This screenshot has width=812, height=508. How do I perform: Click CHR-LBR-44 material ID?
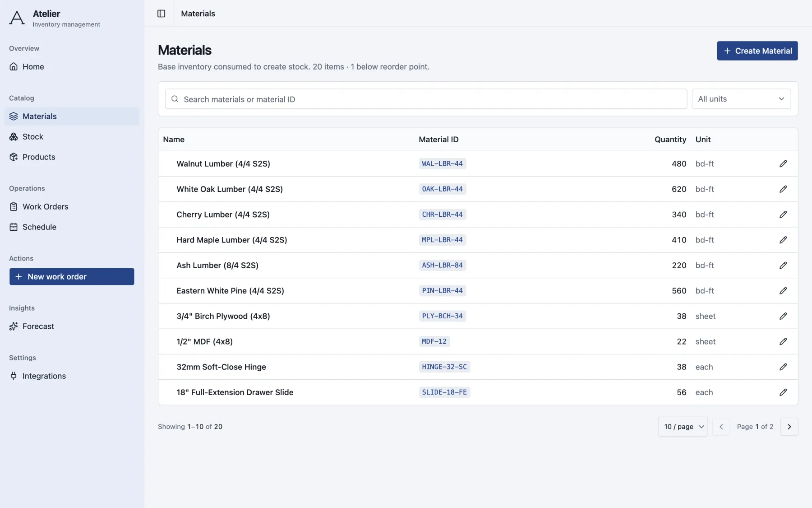click(x=442, y=214)
